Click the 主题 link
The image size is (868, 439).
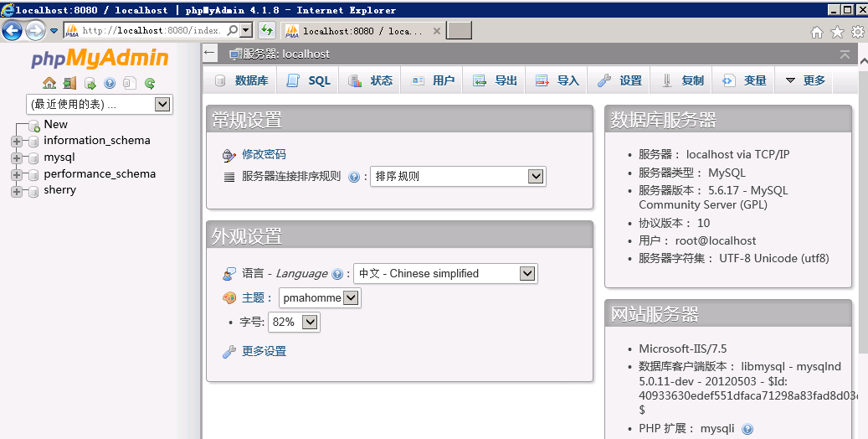click(253, 297)
